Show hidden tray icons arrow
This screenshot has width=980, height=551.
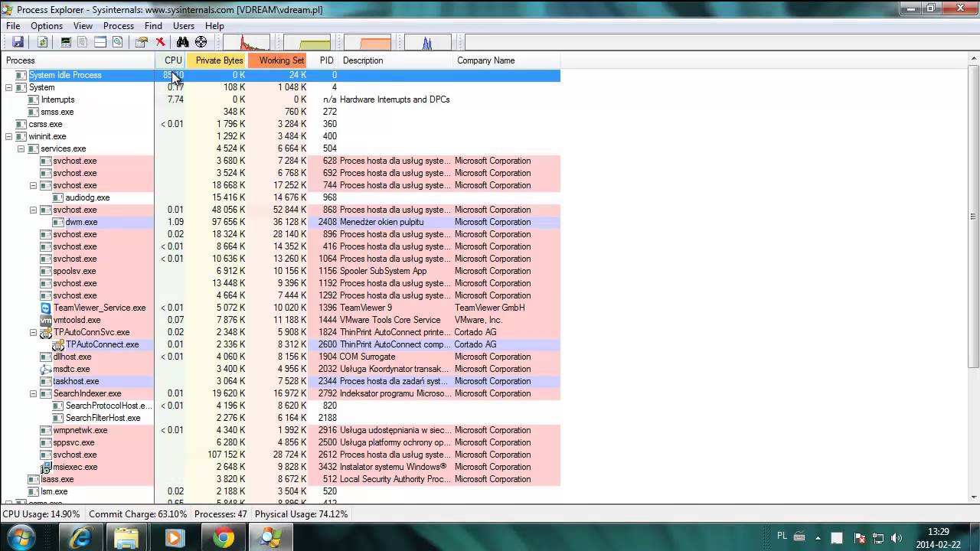(x=818, y=538)
